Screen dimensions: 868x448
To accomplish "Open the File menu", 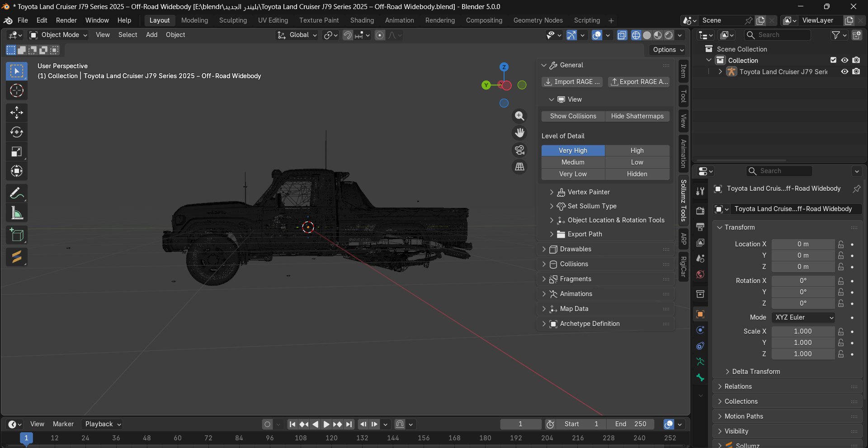I will pyautogui.click(x=23, y=20).
